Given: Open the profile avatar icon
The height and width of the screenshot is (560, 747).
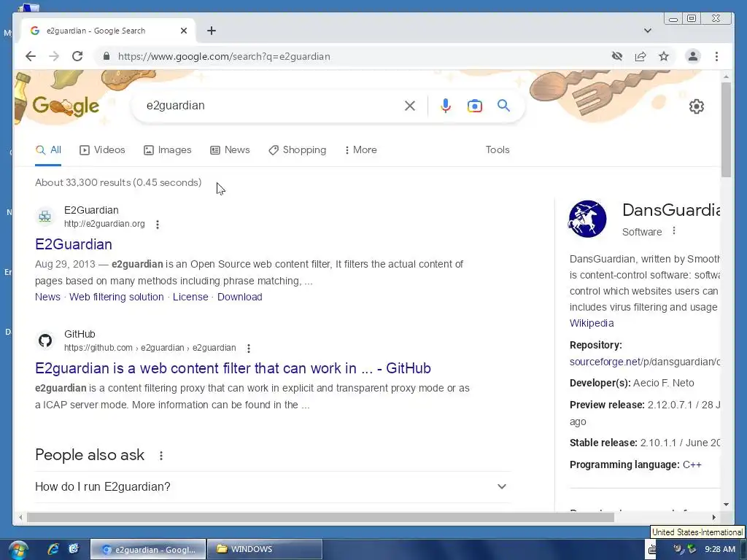Looking at the screenshot, I should [693, 56].
